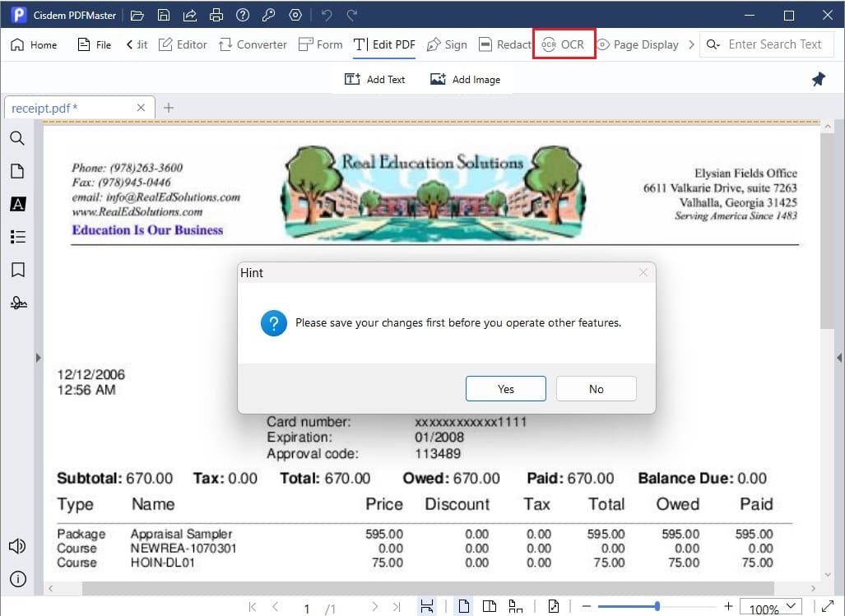
Task: Add a new tab with plus button
Action: point(169,108)
